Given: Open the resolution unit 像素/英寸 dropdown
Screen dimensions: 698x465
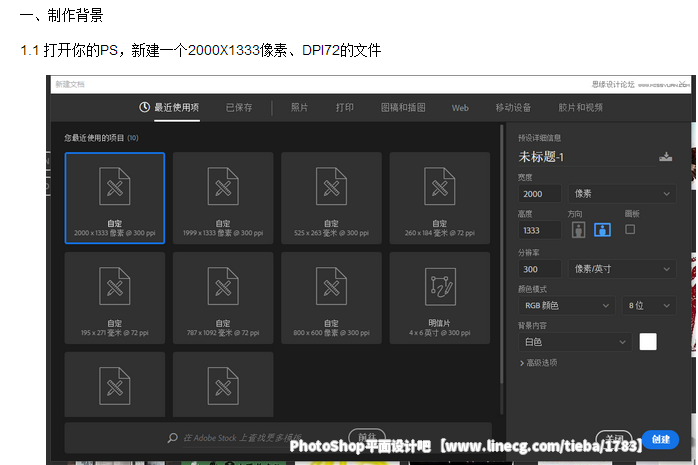Looking at the screenshot, I should (622, 269).
